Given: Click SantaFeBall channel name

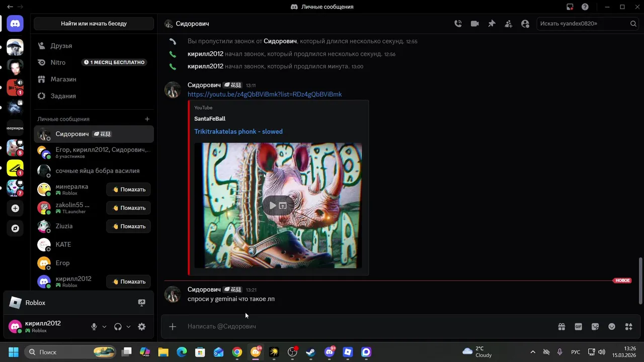Looking at the screenshot, I should 210,119.
